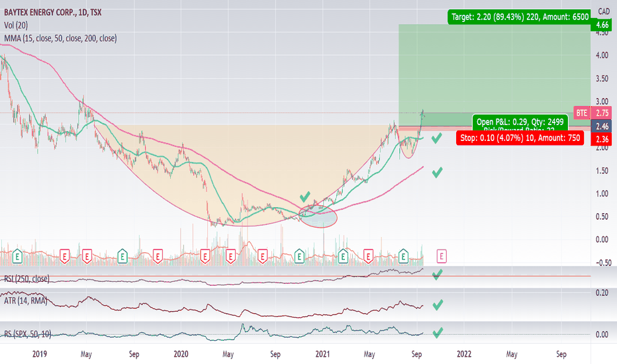617x364 pixels.
Task: Click the pink BTE price tag
Action: (582, 113)
